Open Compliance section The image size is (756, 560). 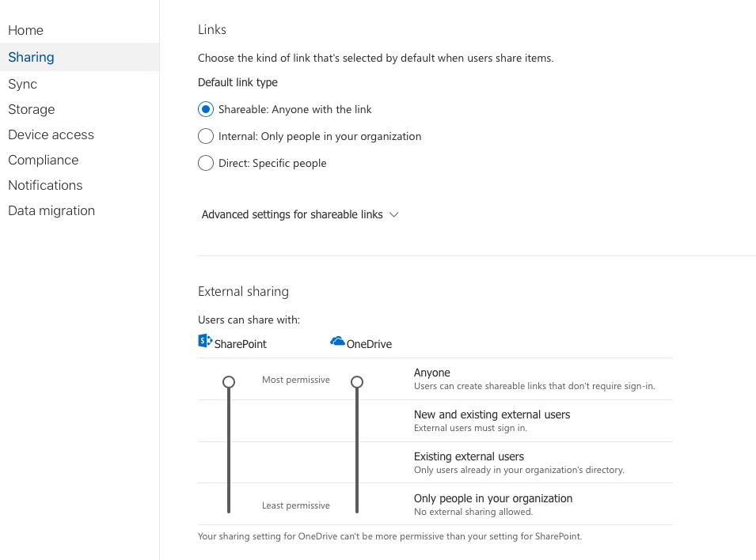point(43,160)
